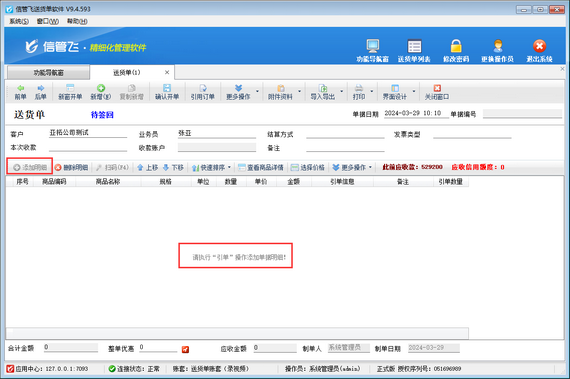Click the 查看商品详情 button

point(261,168)
